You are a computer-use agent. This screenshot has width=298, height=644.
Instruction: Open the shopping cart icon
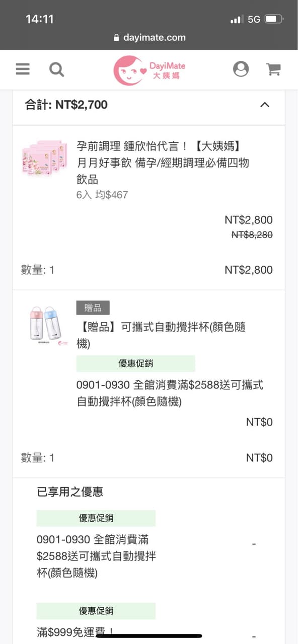273,69
